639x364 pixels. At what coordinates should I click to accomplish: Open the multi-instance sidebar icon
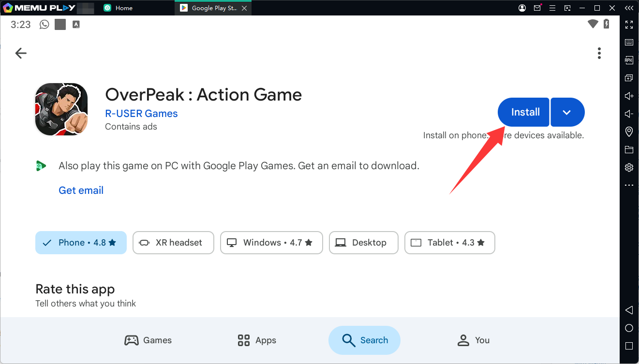629,78
